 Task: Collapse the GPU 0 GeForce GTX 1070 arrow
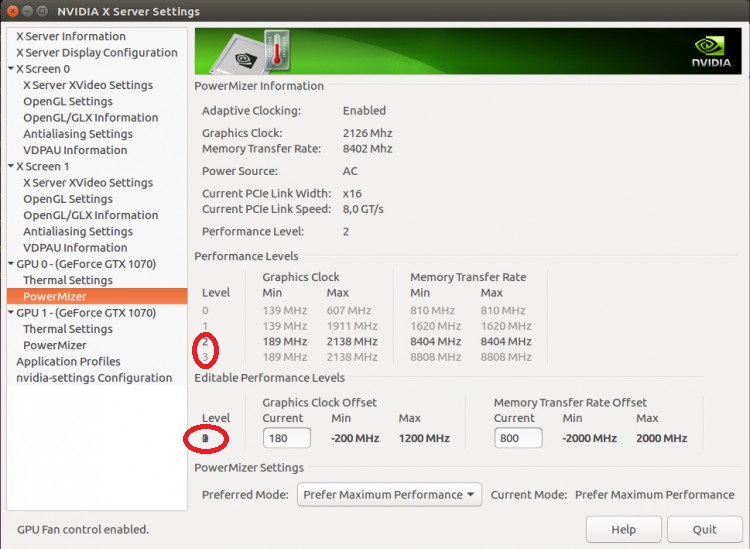coord(11,264)
